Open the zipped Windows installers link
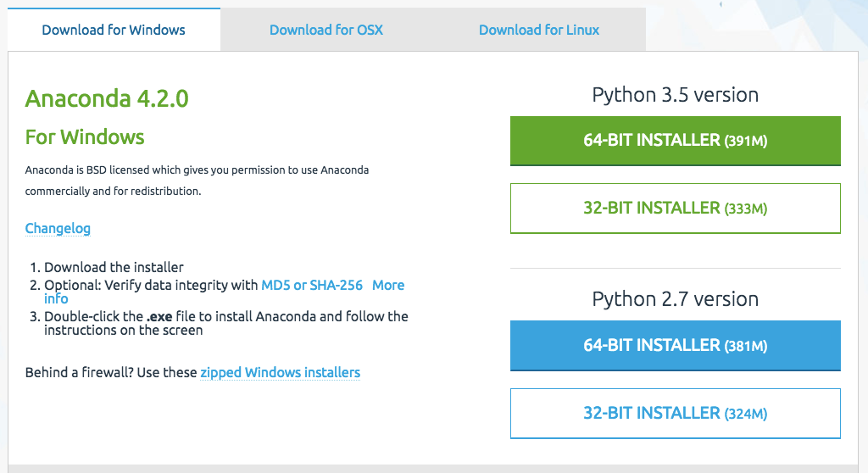This screenshot has height=473, width=868. click(x=280, y=372)
